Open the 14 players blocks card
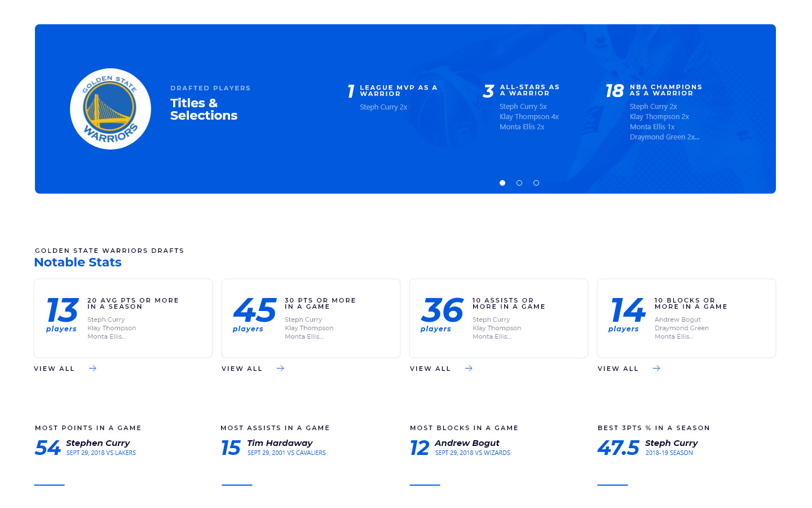Image resolution: width=812 pixels, height=508 pixels. point(686,318)
